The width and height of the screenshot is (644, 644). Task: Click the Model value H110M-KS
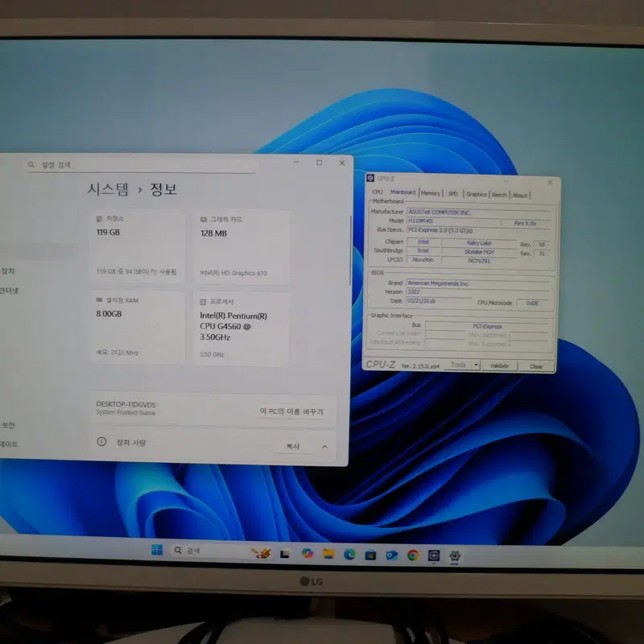pyautogui.click(x=453, y=221)
